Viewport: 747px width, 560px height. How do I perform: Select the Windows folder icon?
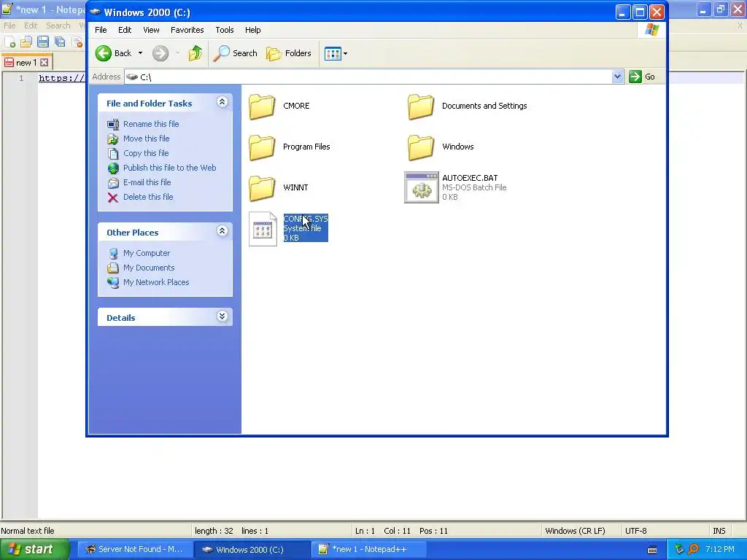pyautogui.click(x=421, y=147)
